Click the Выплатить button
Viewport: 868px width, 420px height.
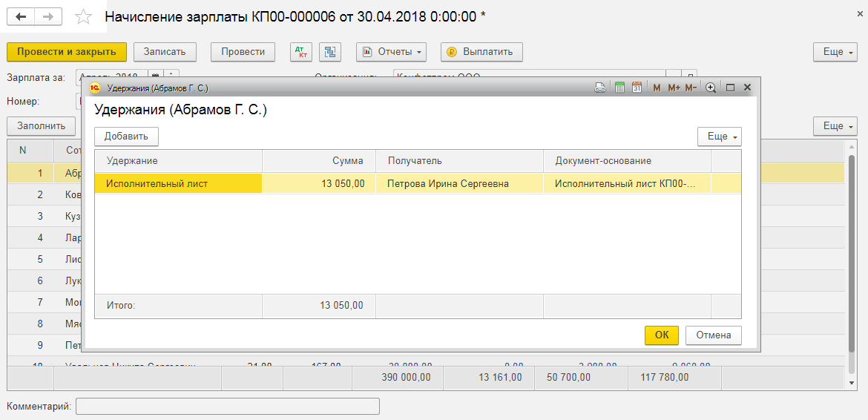481,52
